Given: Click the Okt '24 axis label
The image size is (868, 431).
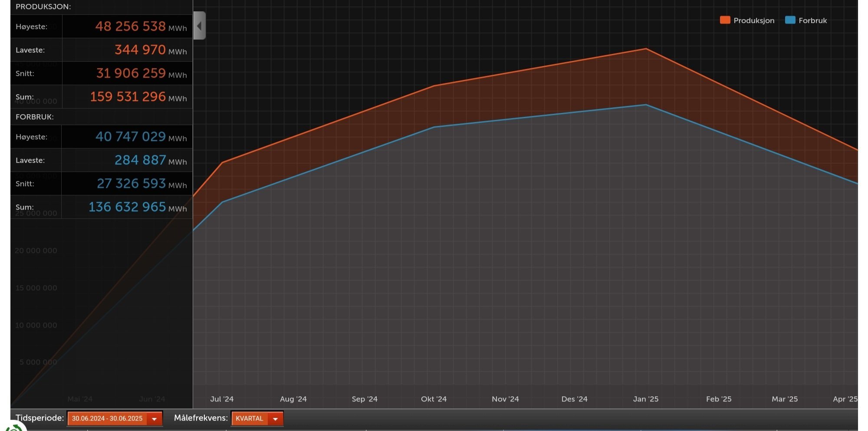Looking at the screenshot, I should pos(434,399).
